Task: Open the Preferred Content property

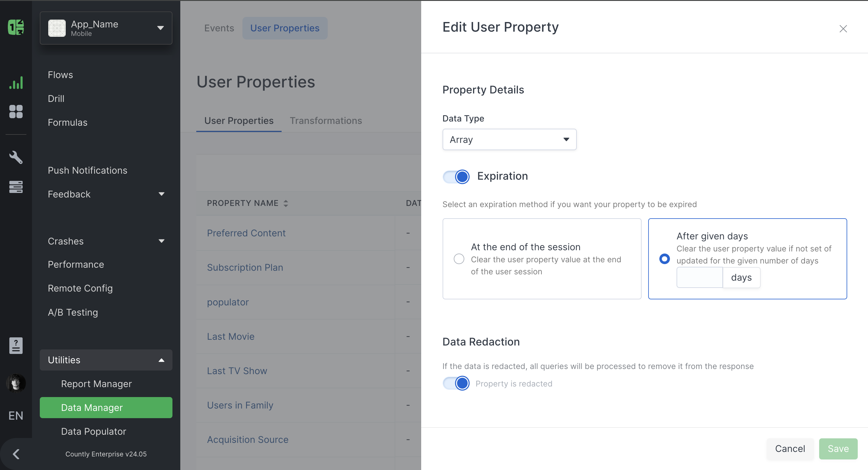Action: tap(246, 233)
